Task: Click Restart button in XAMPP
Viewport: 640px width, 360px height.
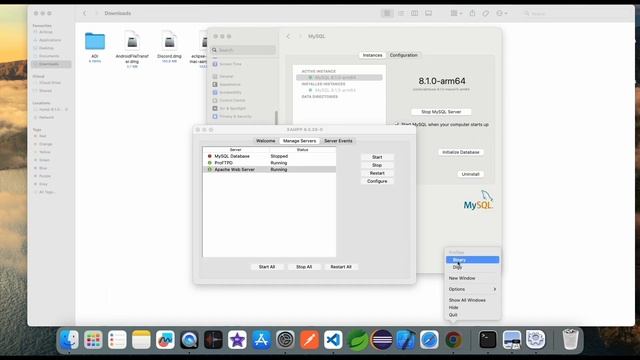Action: coord(377,173)
